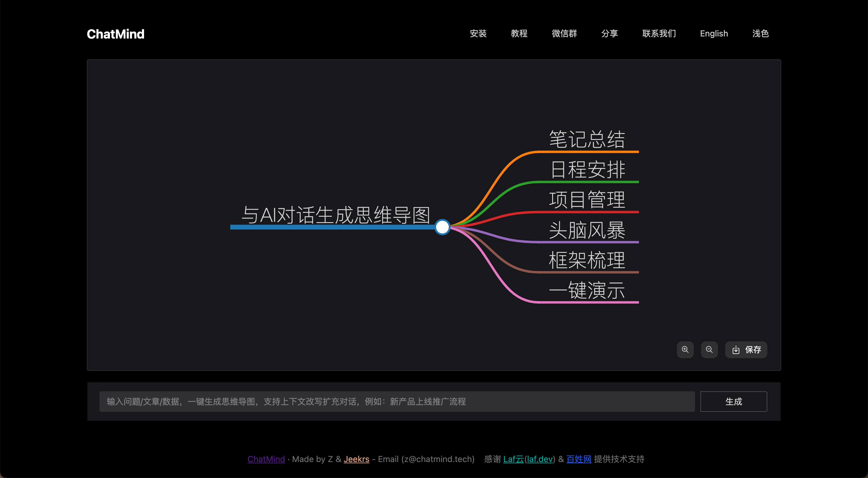Collapse the root node circle

(x=442, y=227)
